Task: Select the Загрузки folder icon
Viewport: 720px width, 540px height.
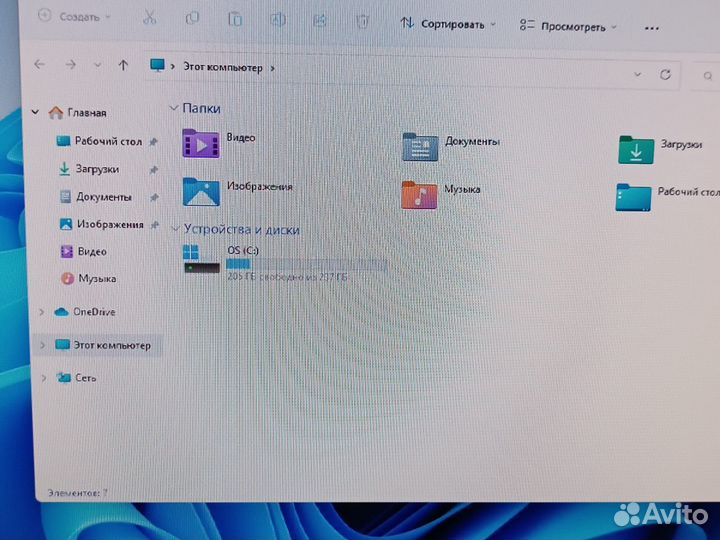Action: tap(636, 150)
